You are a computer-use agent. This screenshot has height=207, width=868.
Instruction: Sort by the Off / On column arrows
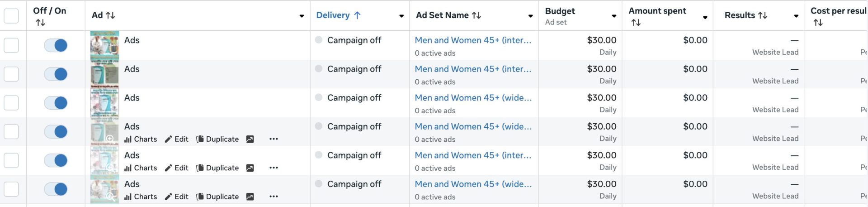41,23
